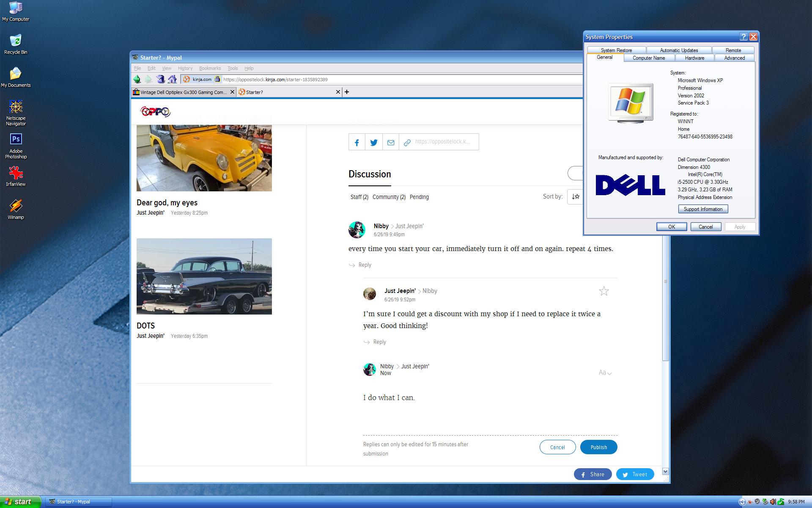
Task: Show Staff (2) comments
Action: (x=359, y=197)
